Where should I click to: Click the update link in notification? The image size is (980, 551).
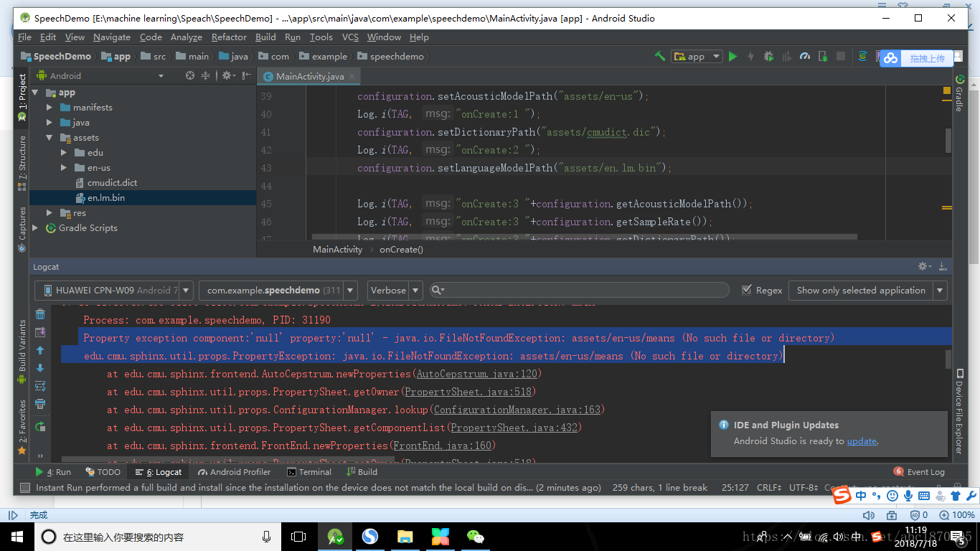pos(862,441)
